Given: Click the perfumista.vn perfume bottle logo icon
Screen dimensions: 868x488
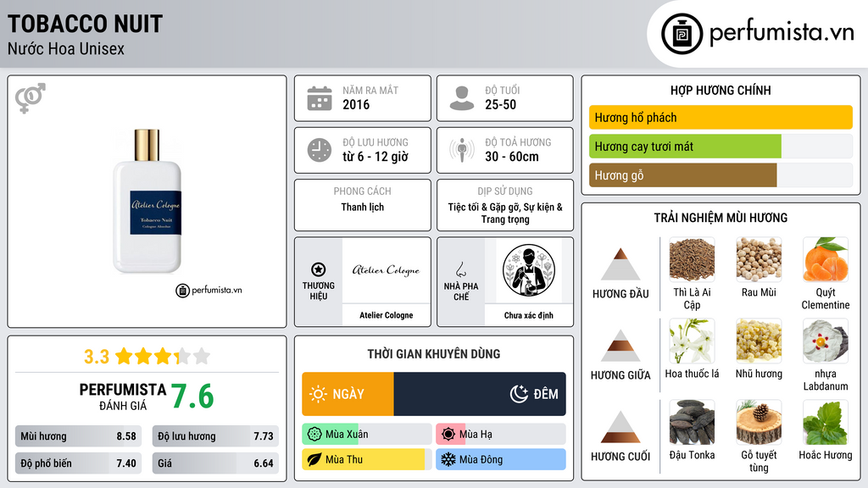Looking at the screenshot, I should click(x=682, y=34).
